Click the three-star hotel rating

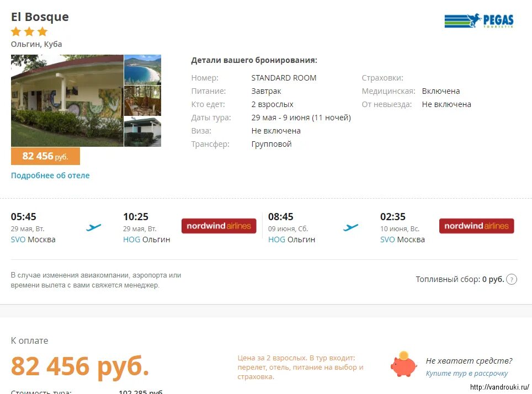(29, 32)
